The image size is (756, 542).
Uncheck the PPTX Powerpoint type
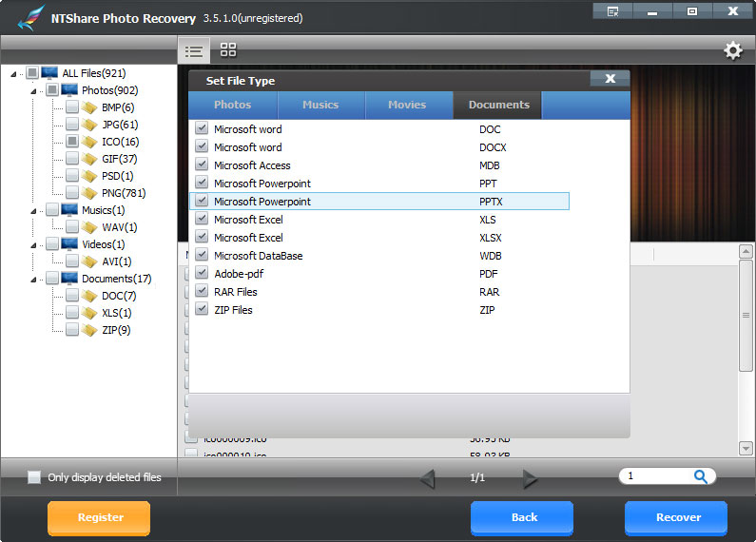202,201
